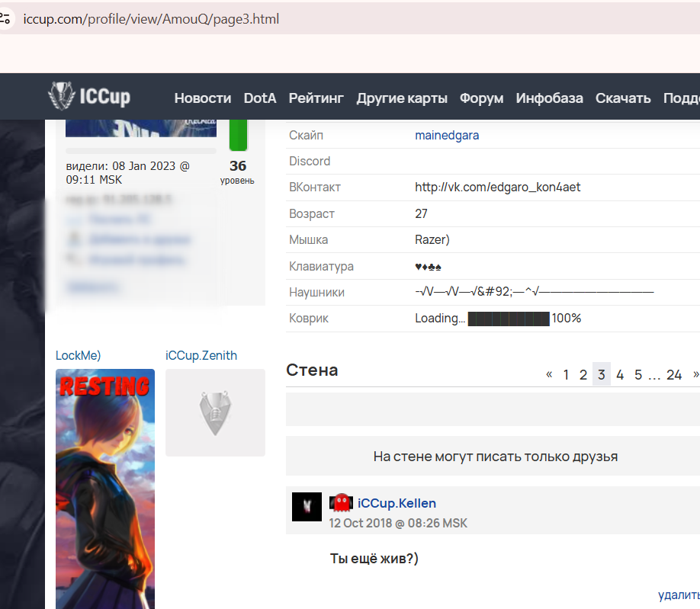Go to wall page 1
Screen dimensions: 700x609
tap(566, 374)
